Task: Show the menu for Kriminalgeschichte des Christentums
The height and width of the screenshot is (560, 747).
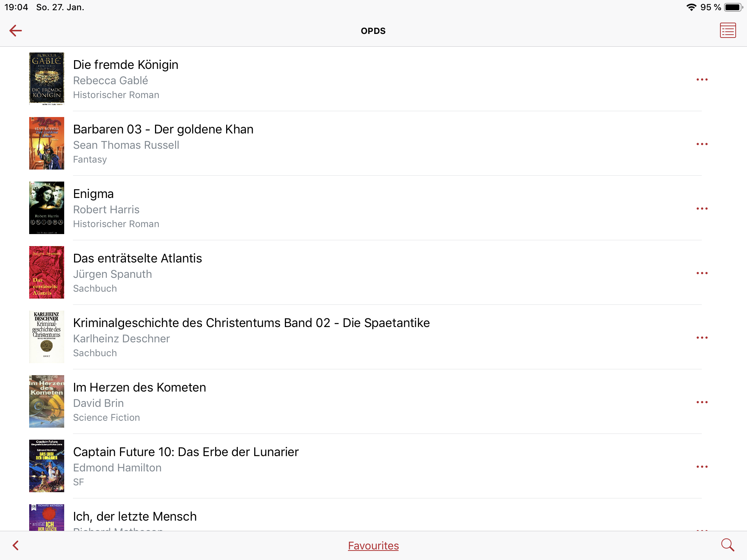Action: (702, 338)
